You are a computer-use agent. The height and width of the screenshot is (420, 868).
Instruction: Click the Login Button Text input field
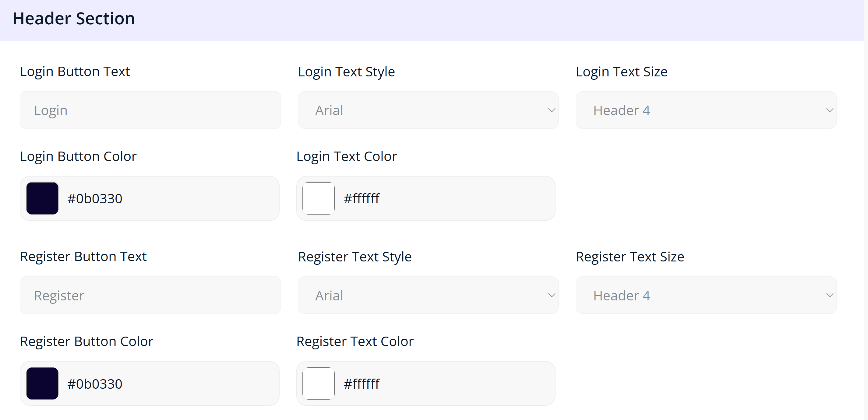150,110
